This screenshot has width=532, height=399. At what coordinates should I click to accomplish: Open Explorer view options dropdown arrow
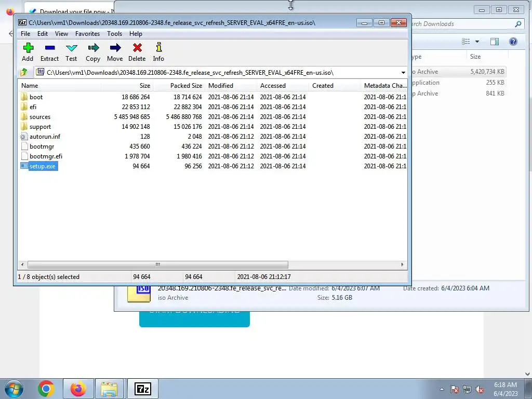(x=477, y=42)
